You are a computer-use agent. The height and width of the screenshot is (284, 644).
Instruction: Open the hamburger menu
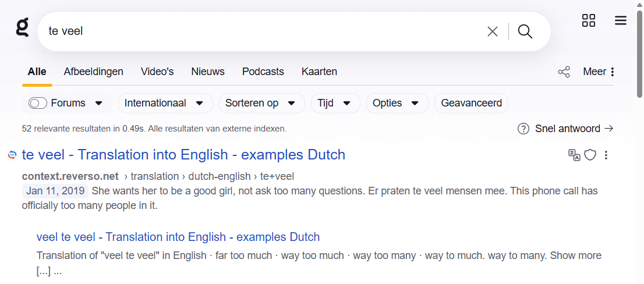(621, 21)
